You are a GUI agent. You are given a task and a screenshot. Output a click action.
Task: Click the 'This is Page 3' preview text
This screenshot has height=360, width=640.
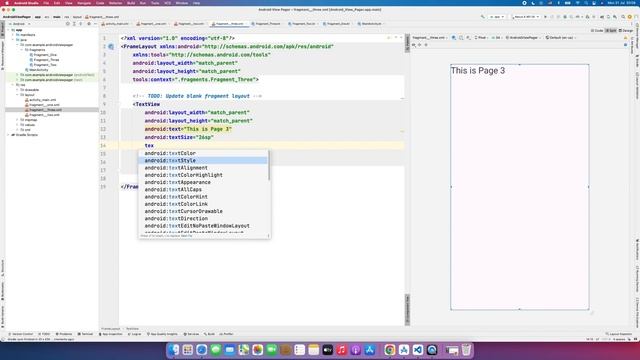pyautogui.click(x=478, y=71)
